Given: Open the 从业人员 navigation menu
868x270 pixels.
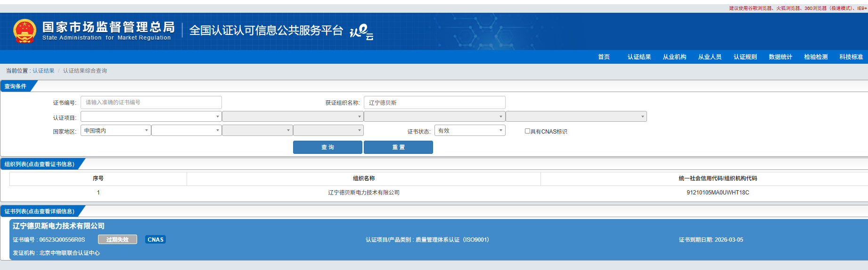Looking at the screenshot, I should coord(710,57).
